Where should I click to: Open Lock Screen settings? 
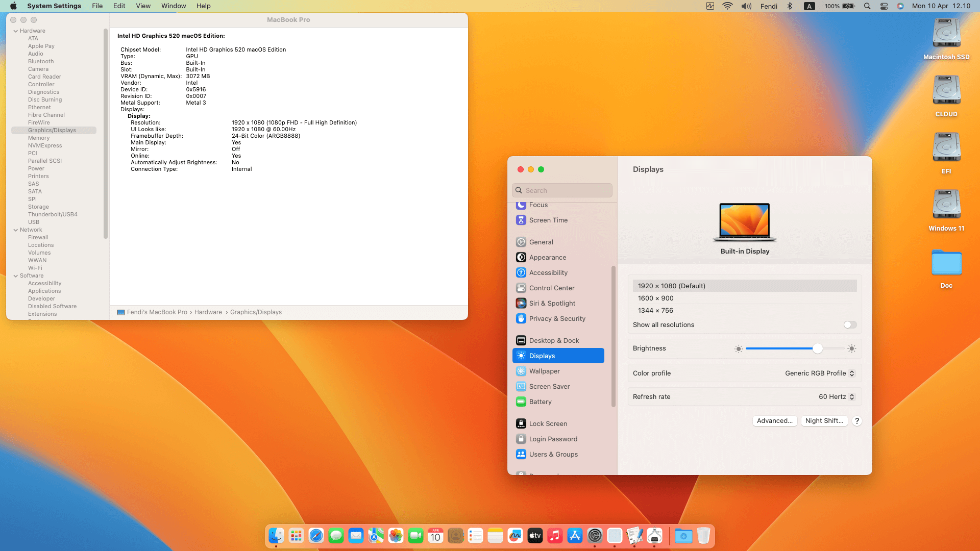(558, 424)
